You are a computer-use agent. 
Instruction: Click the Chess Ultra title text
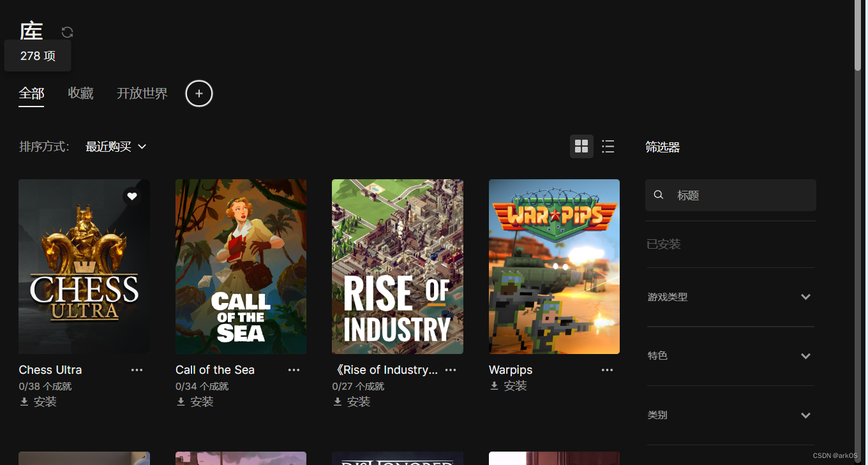click(x=50, y=370)
